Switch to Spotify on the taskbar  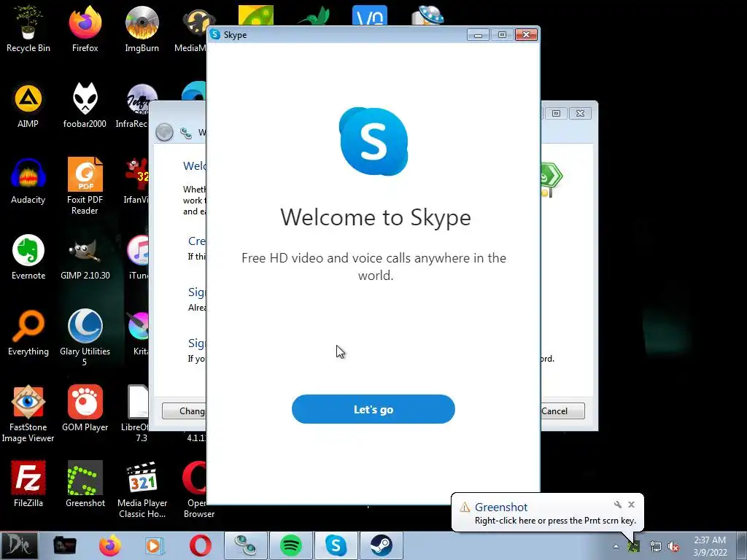pos(290,545)
